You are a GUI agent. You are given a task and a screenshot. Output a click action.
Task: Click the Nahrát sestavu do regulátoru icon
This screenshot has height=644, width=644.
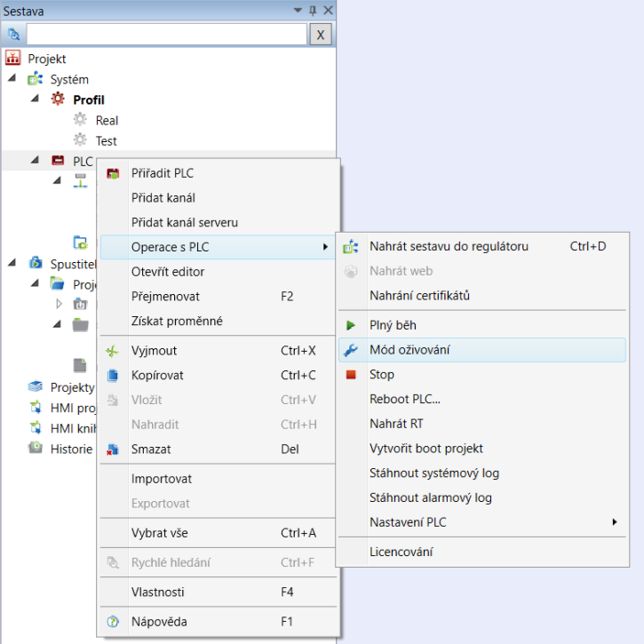[351, 246]
